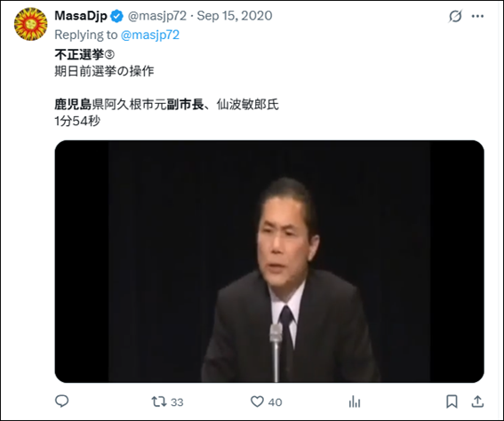Image resolution: width=504 pixels, height=421 pixels.
Task: Click the retweet arrows icon
Action: click(159, 401)
